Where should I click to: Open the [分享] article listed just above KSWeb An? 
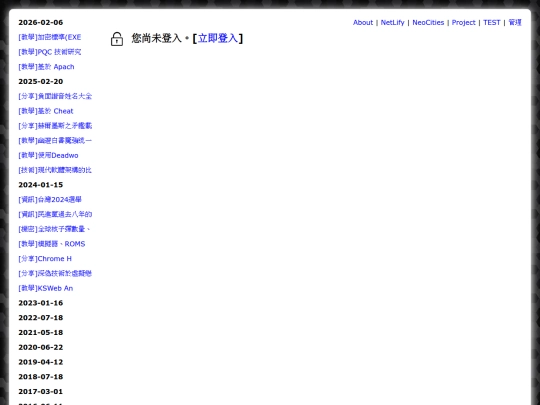coord(55,273)
